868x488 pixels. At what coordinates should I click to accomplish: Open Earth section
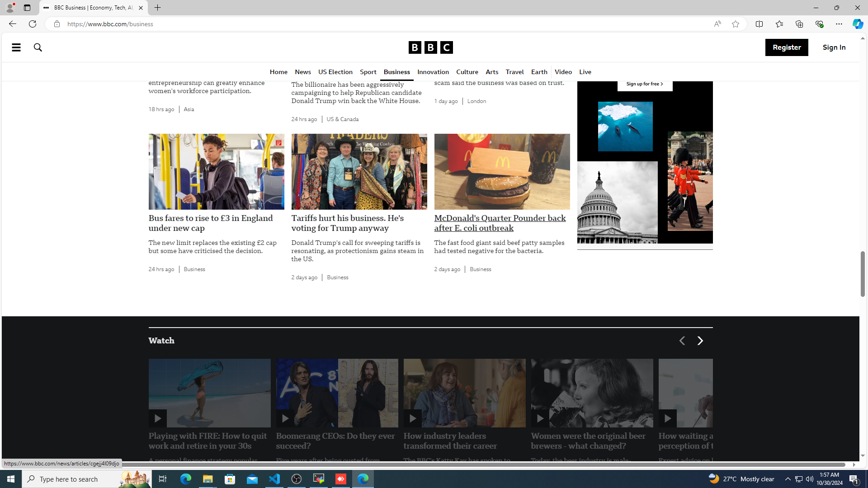(539, 72)
